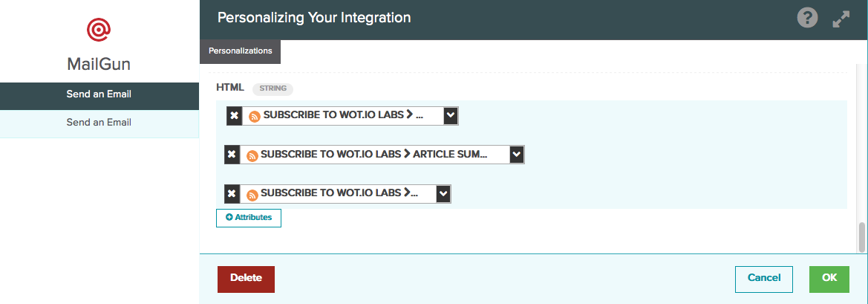Remove the ARTICLE SUM... token with its X

[x=232, y=155]
